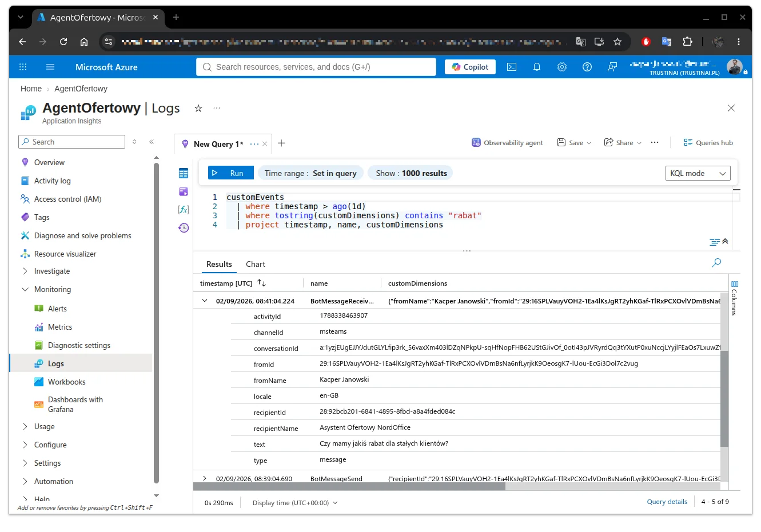The width and height of the screenshot is (761, 532).
Task: Open Access control (IAM)
Action: coord(67,199)
